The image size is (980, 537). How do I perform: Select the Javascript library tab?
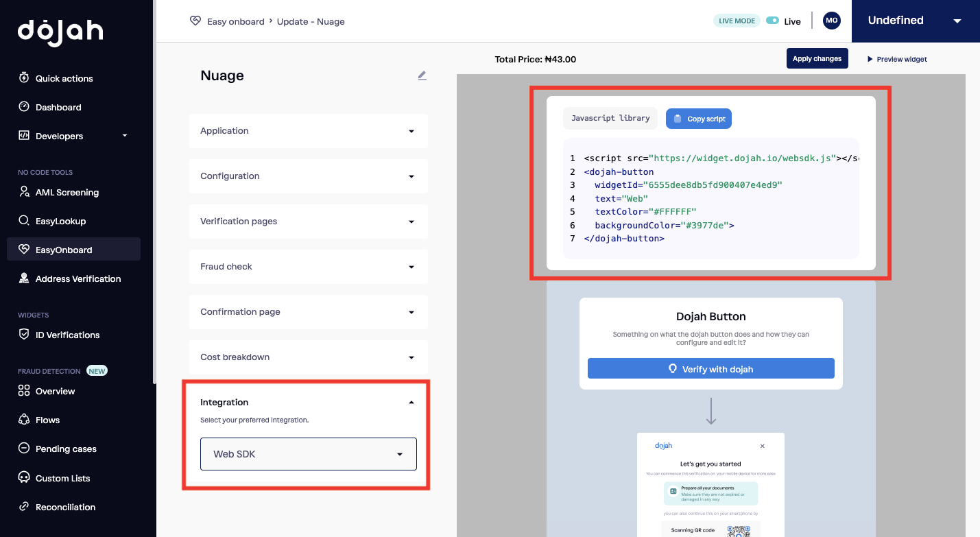tap(610, 118)
